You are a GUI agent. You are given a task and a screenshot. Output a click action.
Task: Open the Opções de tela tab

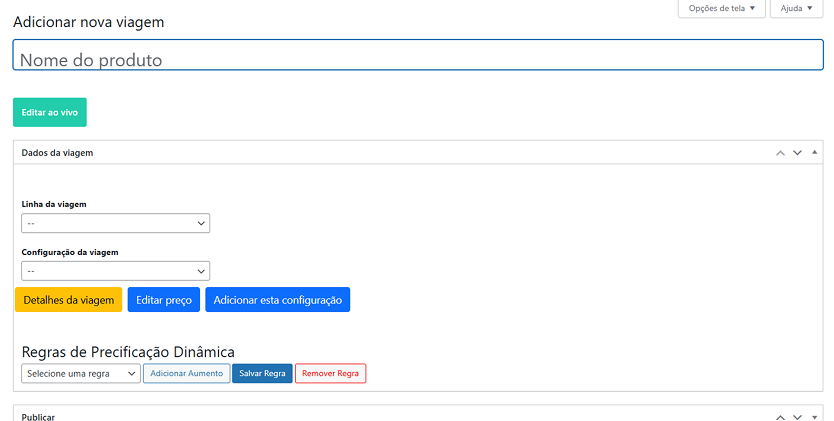pyautogui.click(x=722, y=9)
